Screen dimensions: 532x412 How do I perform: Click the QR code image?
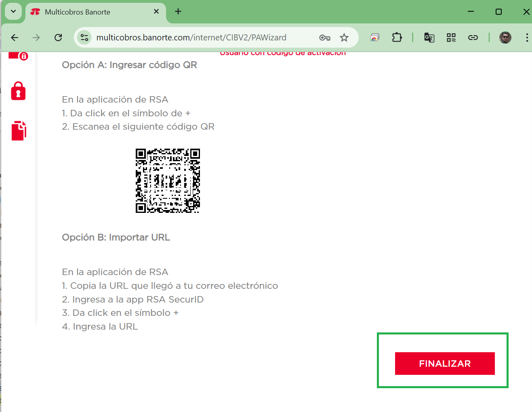(168, 181)
